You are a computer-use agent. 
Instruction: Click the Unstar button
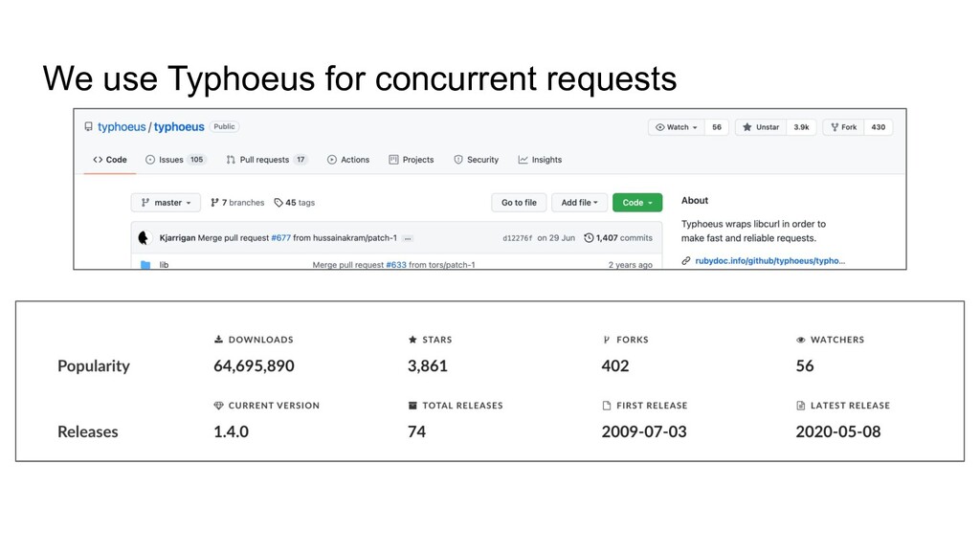761,127
